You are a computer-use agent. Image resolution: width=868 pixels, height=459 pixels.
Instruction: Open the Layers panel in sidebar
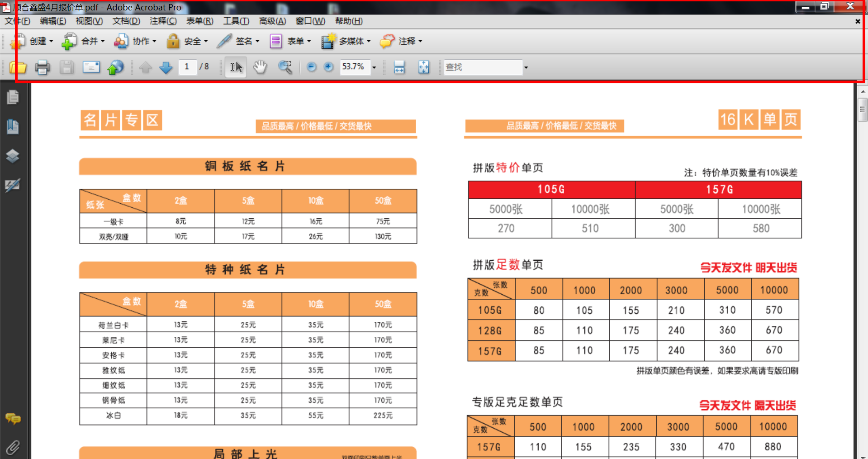click(x=13, y=156)
